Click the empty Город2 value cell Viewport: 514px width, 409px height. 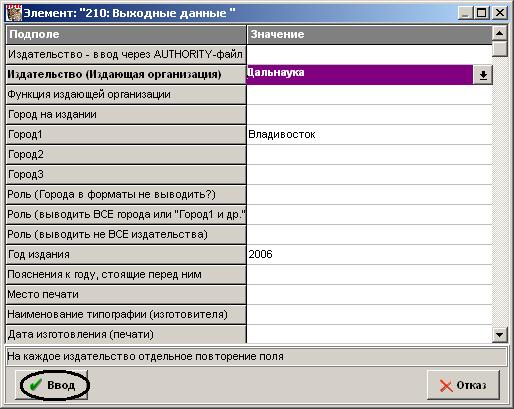point(369,155)
